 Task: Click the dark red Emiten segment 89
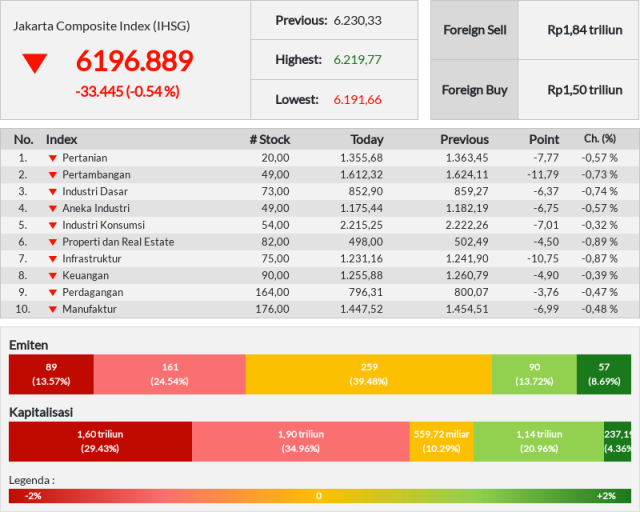click(51, 374)
